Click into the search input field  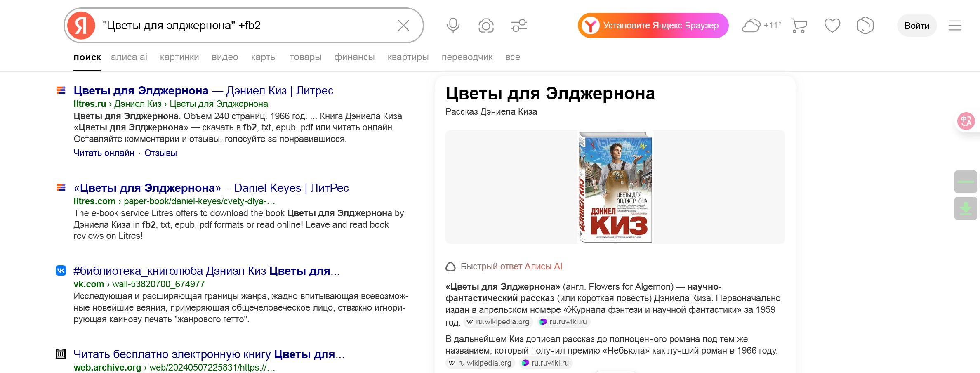pyautogui.click(x=243, y=26)
